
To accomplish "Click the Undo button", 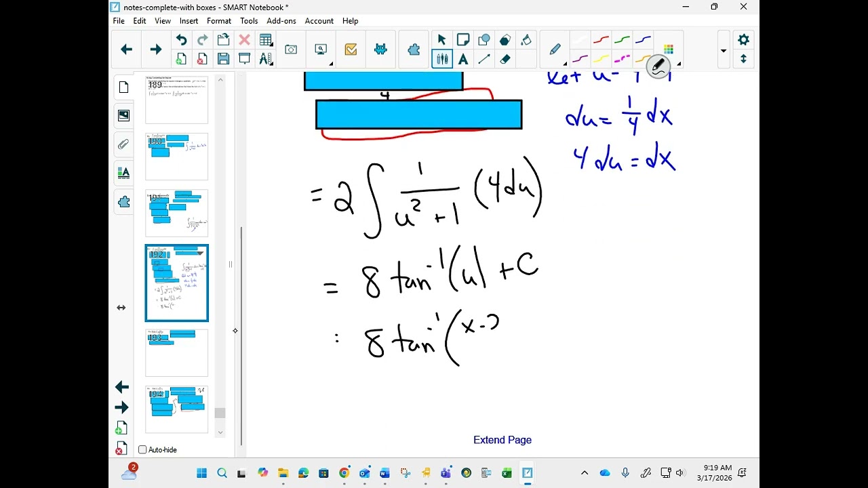I will coord(181,40).
